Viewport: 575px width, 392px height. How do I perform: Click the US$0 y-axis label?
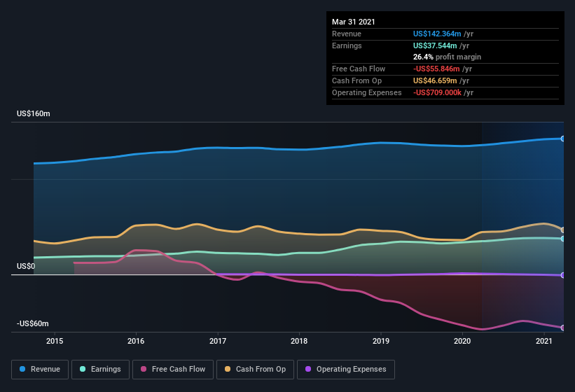point(26,266)
